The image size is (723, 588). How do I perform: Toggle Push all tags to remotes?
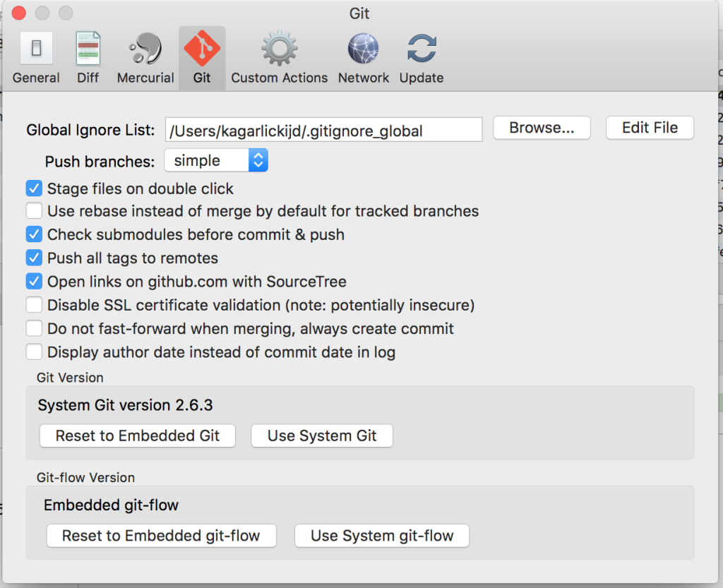[x=34, y=258]
